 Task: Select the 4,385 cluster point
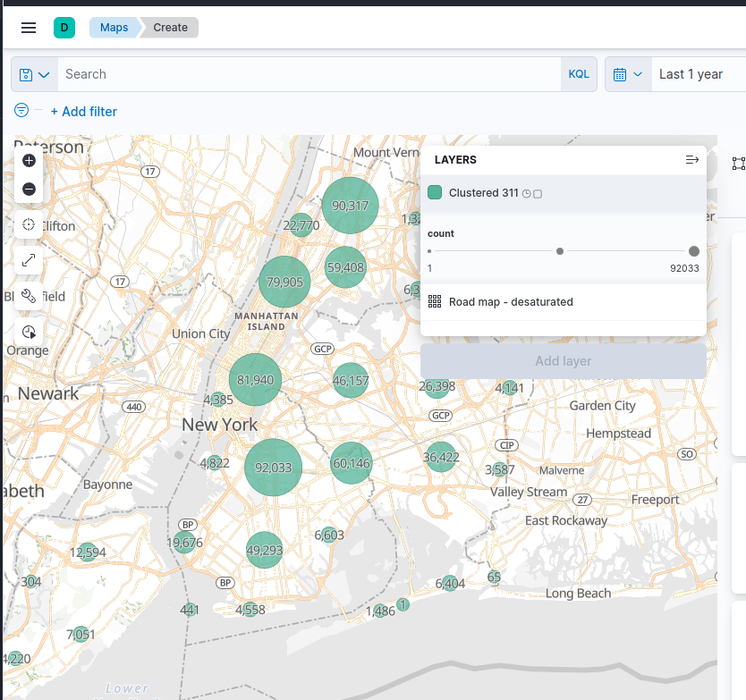218,400
